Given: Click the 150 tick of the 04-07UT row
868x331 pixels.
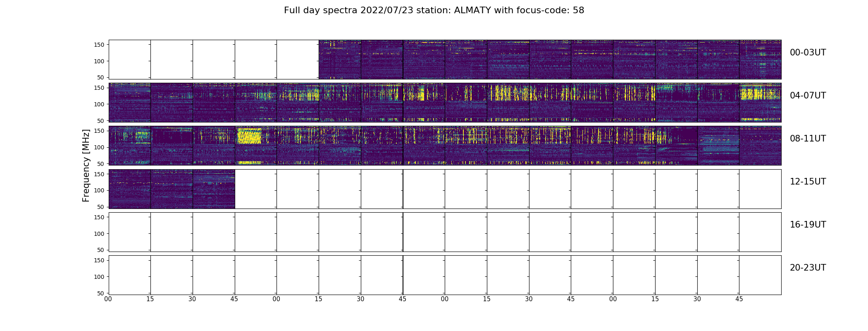Looking at the screenshot, I should (99, 88).
